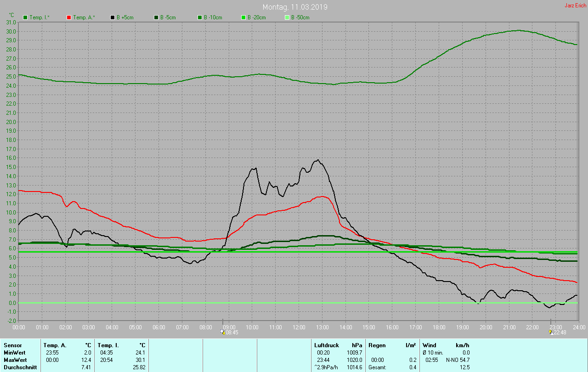Click the wind average value '12.5'
The image size is (588, 372).
point(464,367)
